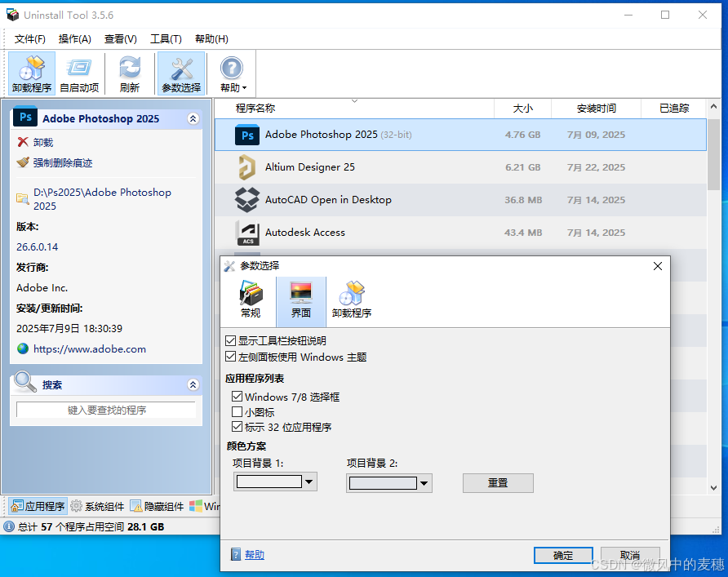
Task: Select the Altium Designer 25 row name
Action: [309, 167]
